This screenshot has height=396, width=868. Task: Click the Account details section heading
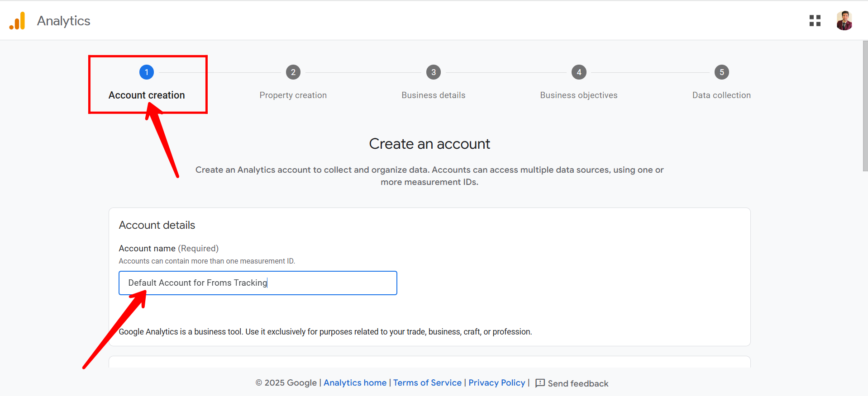tap(157, 225)
